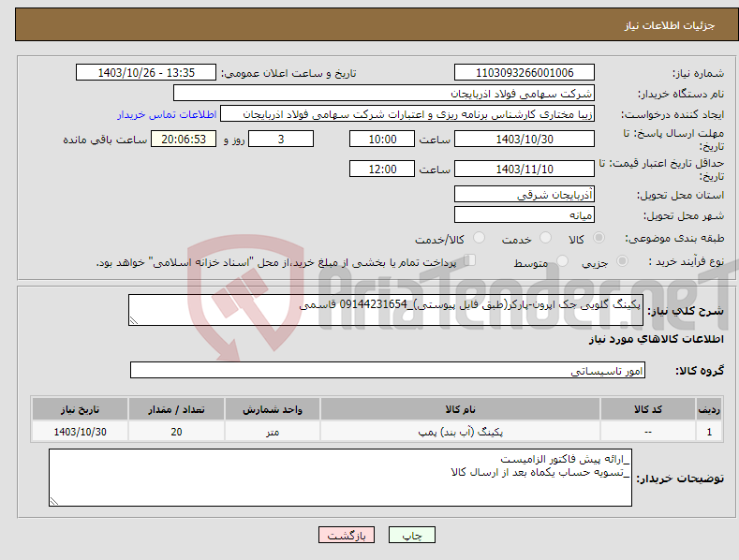Click the واحد شمارش column header
This screenshot has width=739, height=560.
click(273, 409)
